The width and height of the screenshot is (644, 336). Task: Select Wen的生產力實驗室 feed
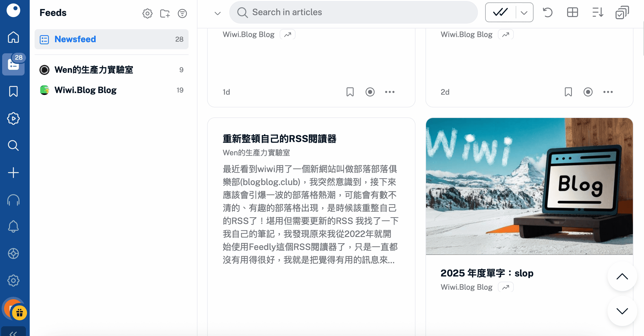(93, 70)
